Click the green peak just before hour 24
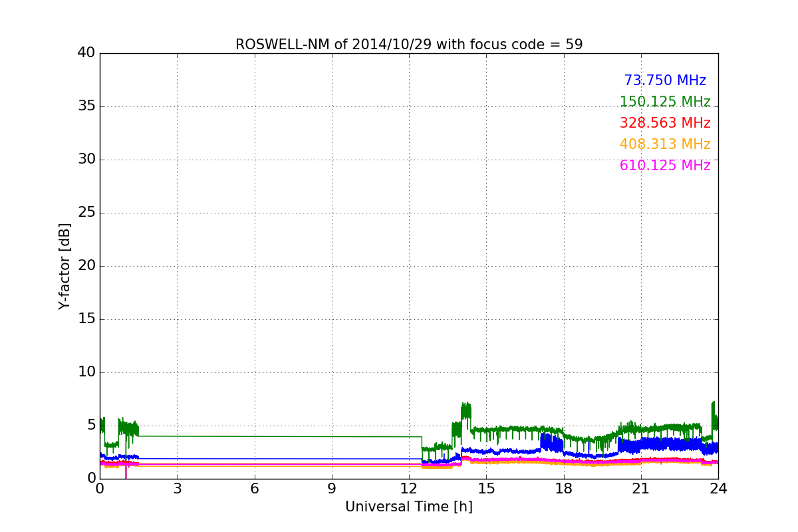 click(x=714, y=409)
